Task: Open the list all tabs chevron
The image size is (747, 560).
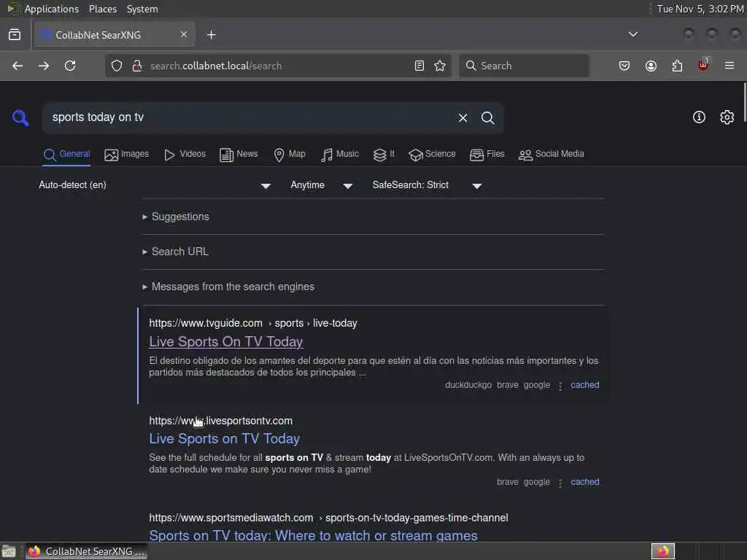Action: point(632,34)
